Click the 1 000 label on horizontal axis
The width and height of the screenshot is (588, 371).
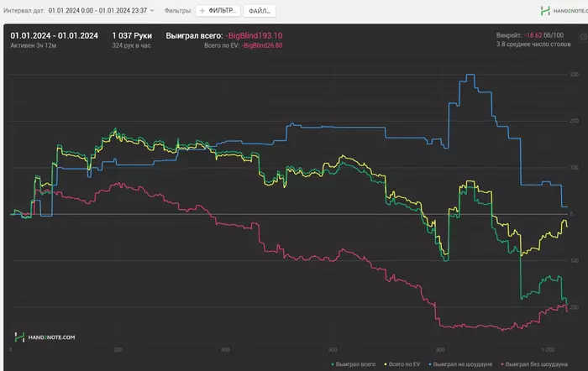point(548,350)
